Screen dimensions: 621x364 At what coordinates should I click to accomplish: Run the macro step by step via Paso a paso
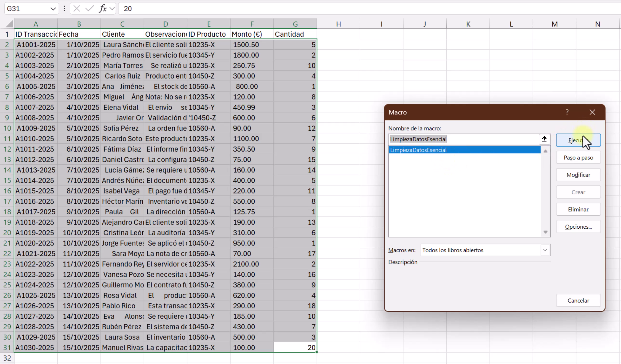click(578, 158)
